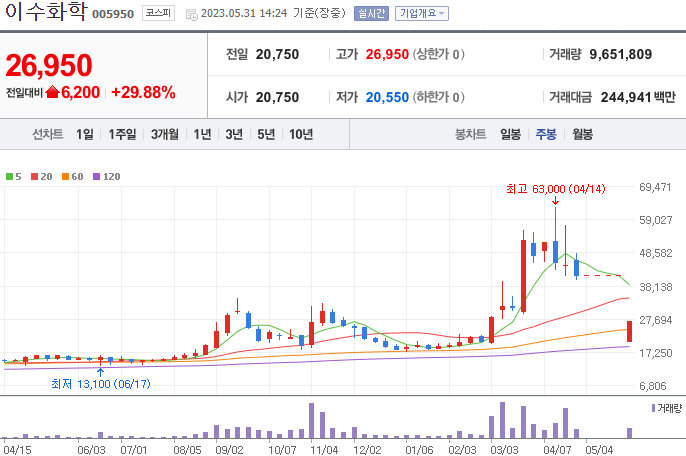Click the purple 거래량 legend marker
This screenshot has width=686, height=456.
click(x=654, y=408)
